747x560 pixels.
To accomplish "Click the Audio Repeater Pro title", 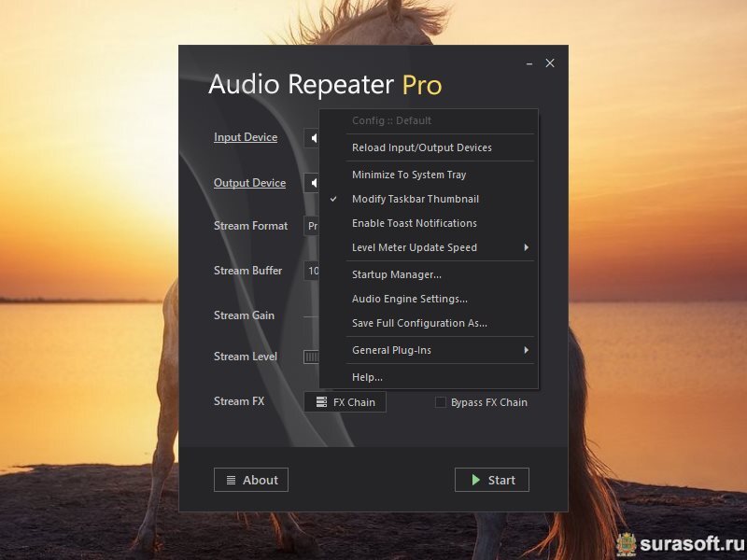I will click(x=325, y=84).
